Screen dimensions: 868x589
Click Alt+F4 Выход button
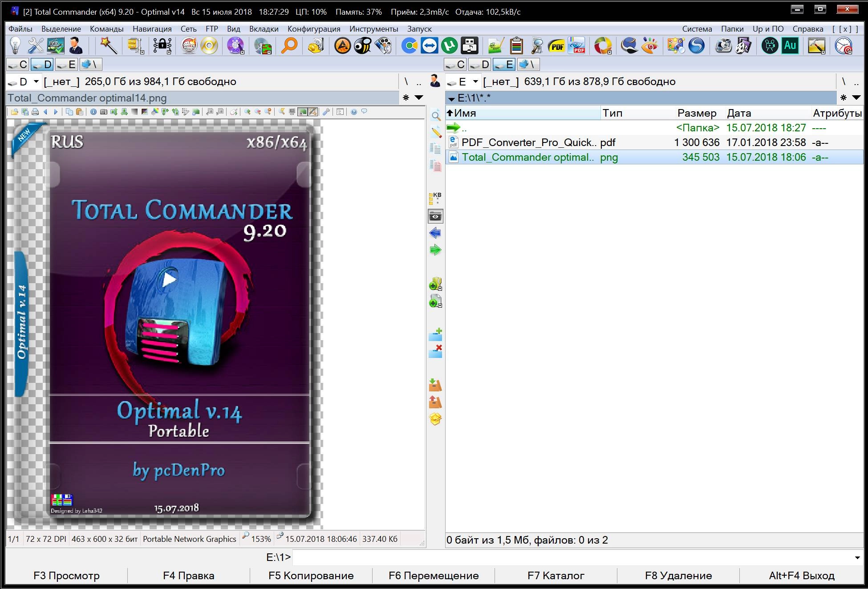(802, 576)
